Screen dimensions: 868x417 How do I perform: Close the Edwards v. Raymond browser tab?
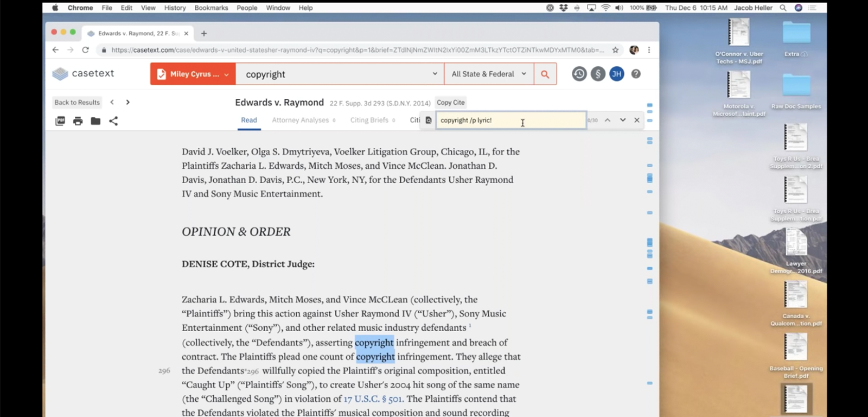(186, 34)
